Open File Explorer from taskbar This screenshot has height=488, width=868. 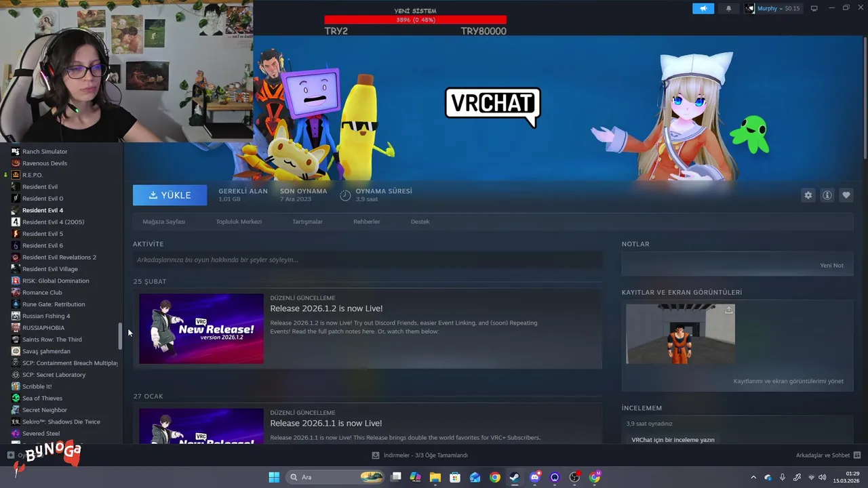(435, 477)
